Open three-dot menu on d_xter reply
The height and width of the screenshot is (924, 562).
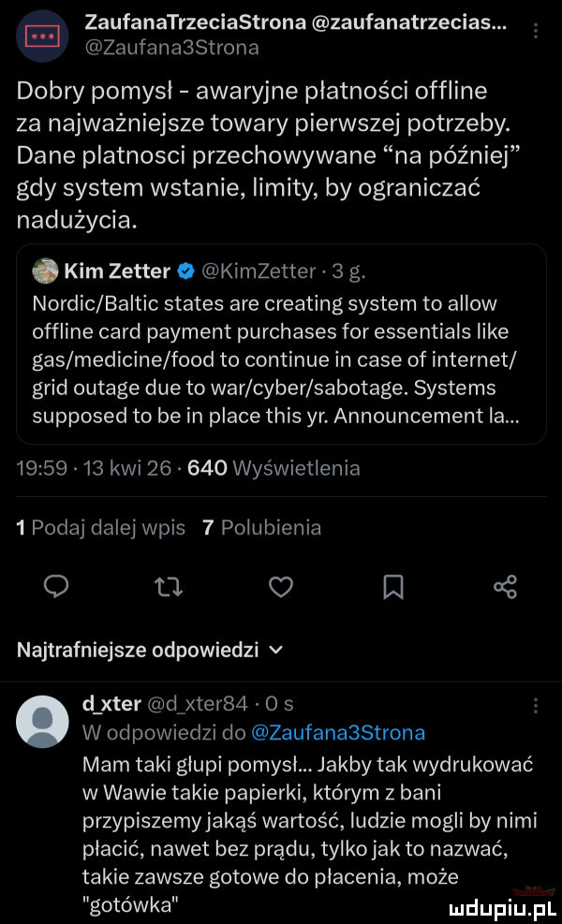point(535,705)
